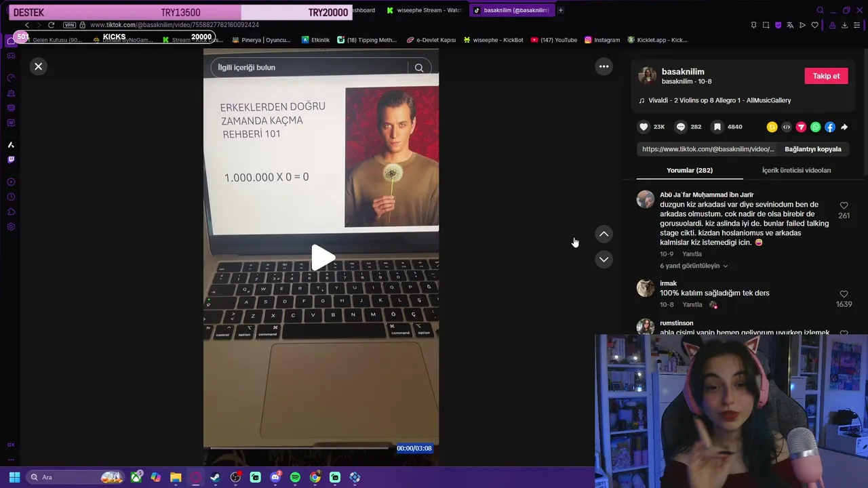Click the embed code icon

pyautogui.click(x=787, y=127)
